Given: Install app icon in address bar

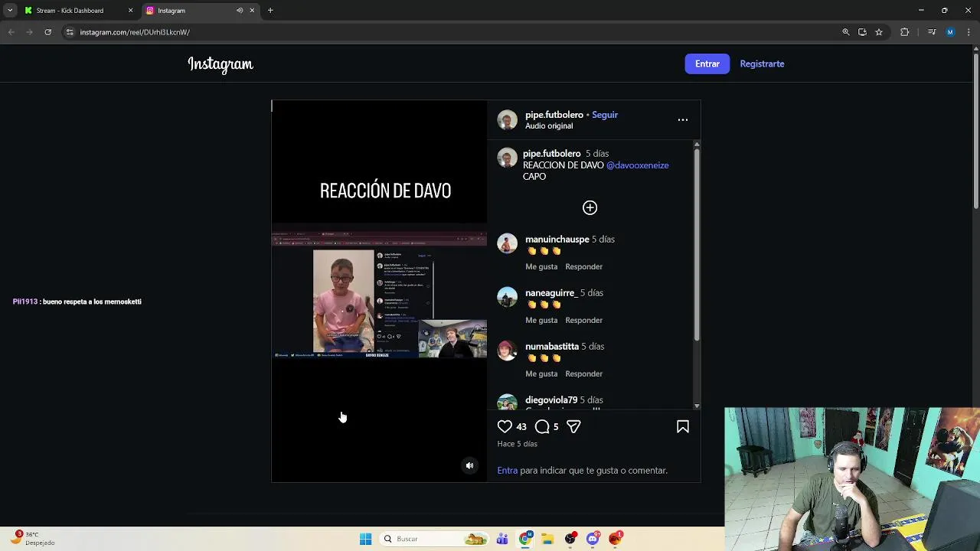Looking at the screenshot, I should tap(862, 32).
